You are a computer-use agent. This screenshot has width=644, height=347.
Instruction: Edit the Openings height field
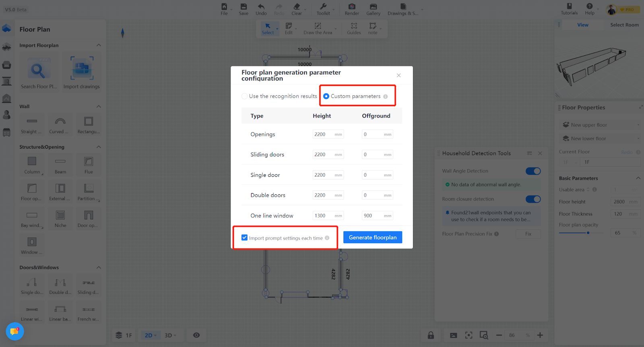click(x=328, y=134)
